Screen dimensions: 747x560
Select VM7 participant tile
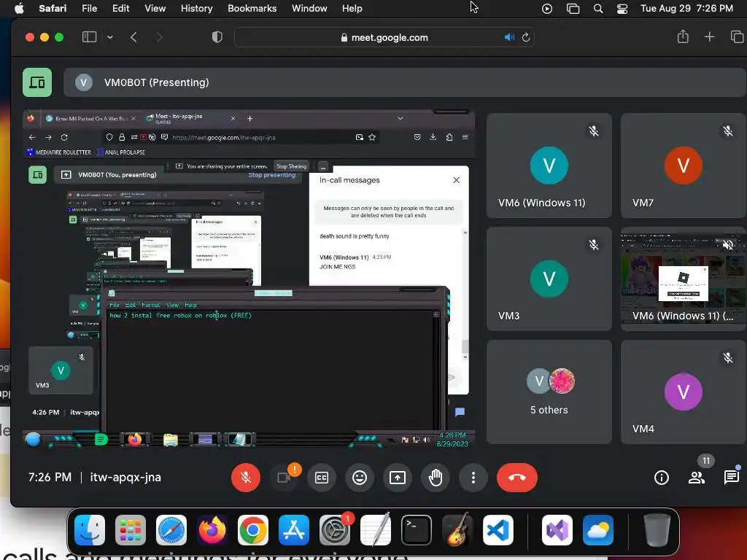click(683, 166)
